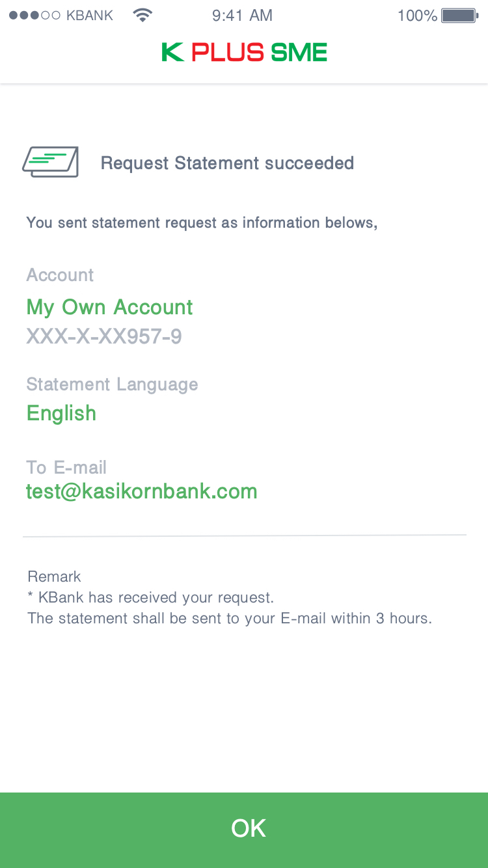The height and width of the screenshot is (868, 488).
Task: Click the statement card icon
Action: click(x=51, y=162)
